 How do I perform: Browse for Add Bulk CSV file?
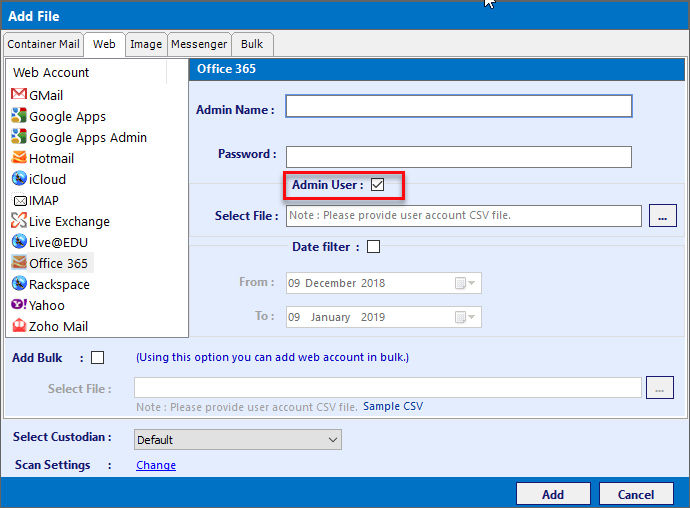(660, 387)
